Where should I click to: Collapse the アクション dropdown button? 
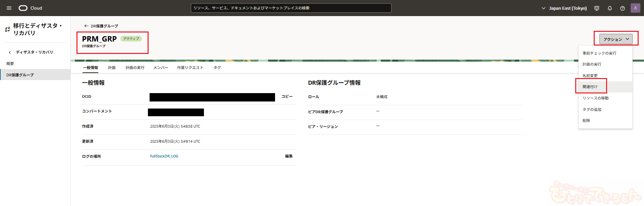click(616, 39)
